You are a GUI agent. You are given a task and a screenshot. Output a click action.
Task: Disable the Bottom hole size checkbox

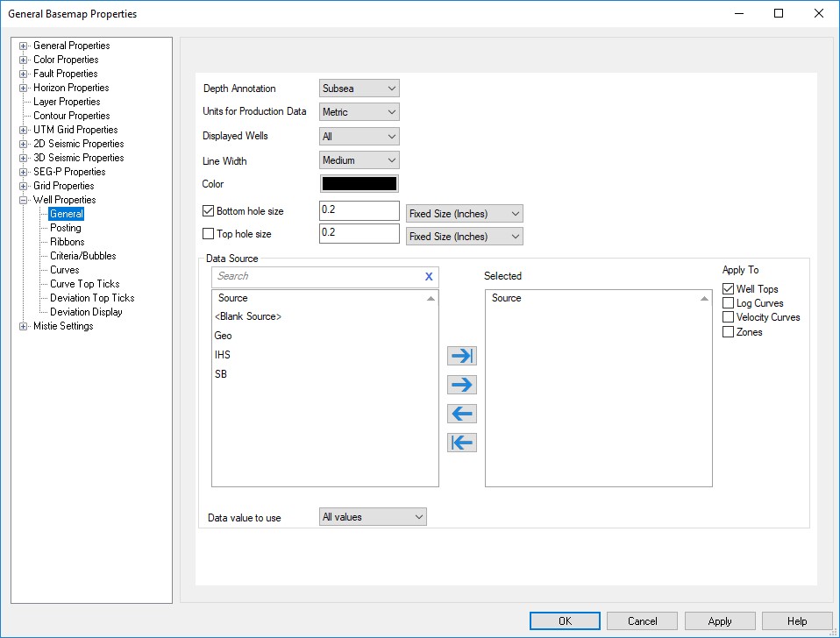[208, 211]
